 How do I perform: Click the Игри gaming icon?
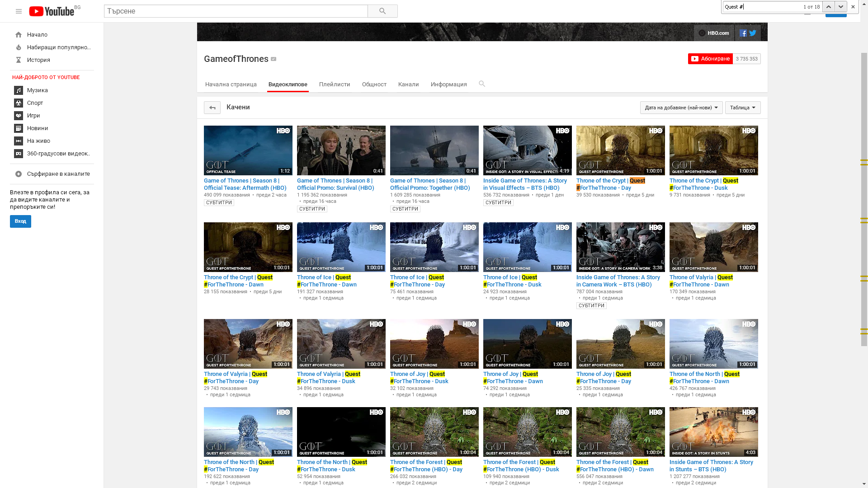click(x=19, y=116)
